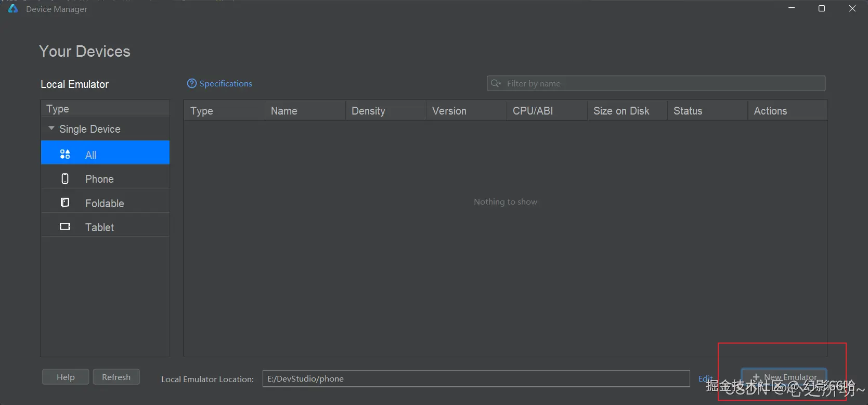Sort by Status column header

708,111
